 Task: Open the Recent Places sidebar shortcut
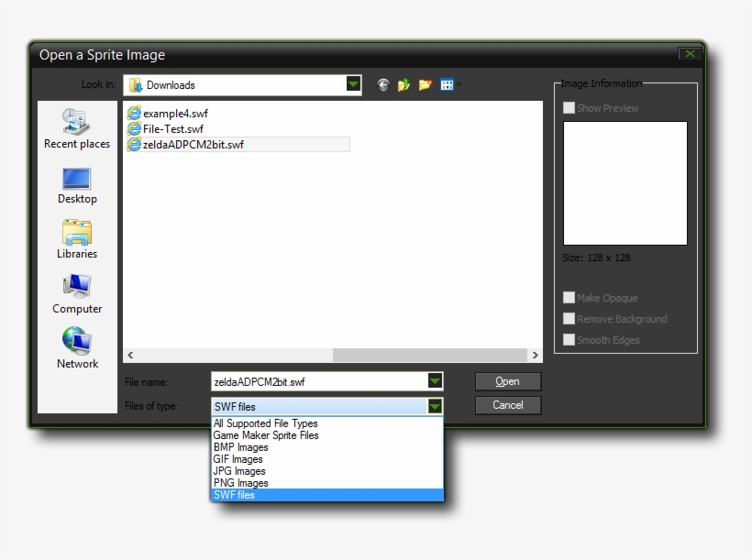(76, 128)
